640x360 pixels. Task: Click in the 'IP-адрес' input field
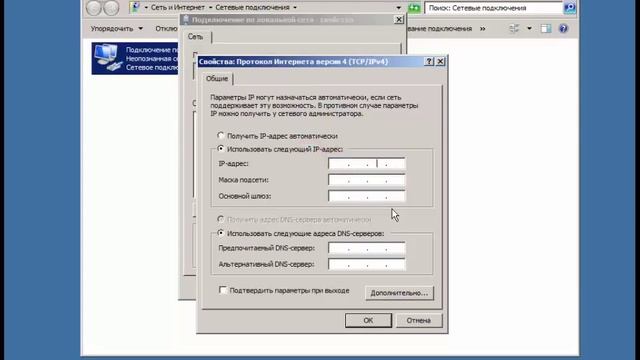pyautogui.click(x=367, y=164)
